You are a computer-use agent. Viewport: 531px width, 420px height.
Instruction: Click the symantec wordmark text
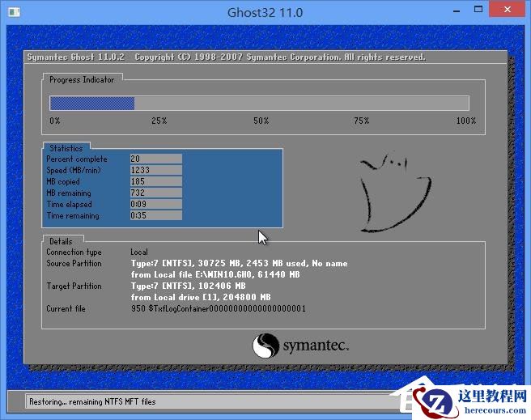coord(316,346)
